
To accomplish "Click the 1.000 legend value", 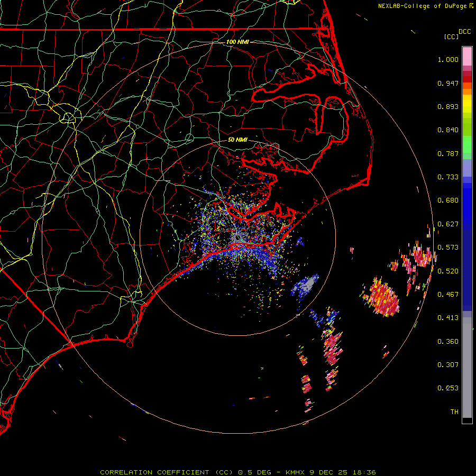I will 448,59.
